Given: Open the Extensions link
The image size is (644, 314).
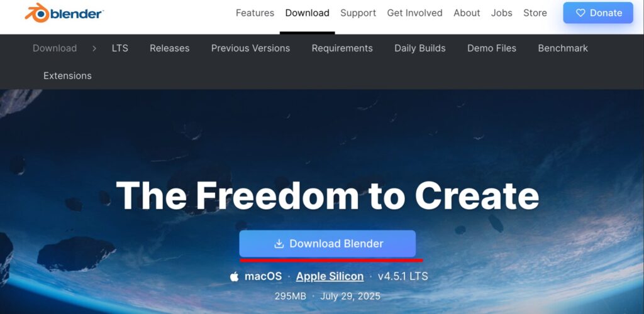Looking at the screenshot, I should (67, 76).
